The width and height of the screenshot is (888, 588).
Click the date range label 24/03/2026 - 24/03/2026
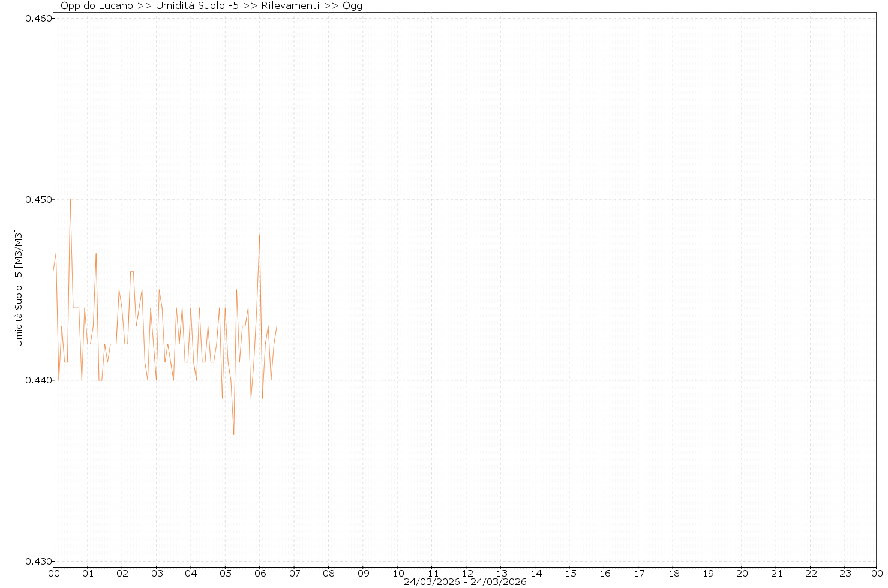(465, 582)
